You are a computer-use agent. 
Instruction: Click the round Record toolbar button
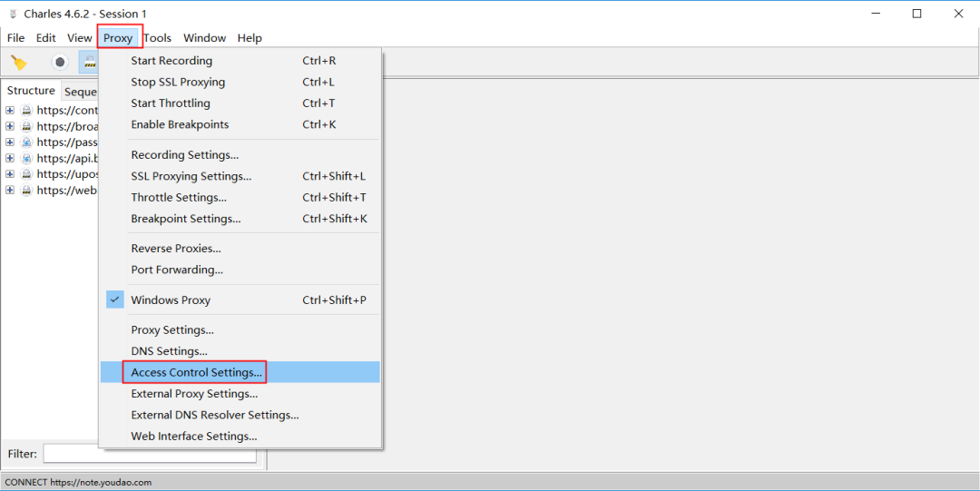coord(60,62)
